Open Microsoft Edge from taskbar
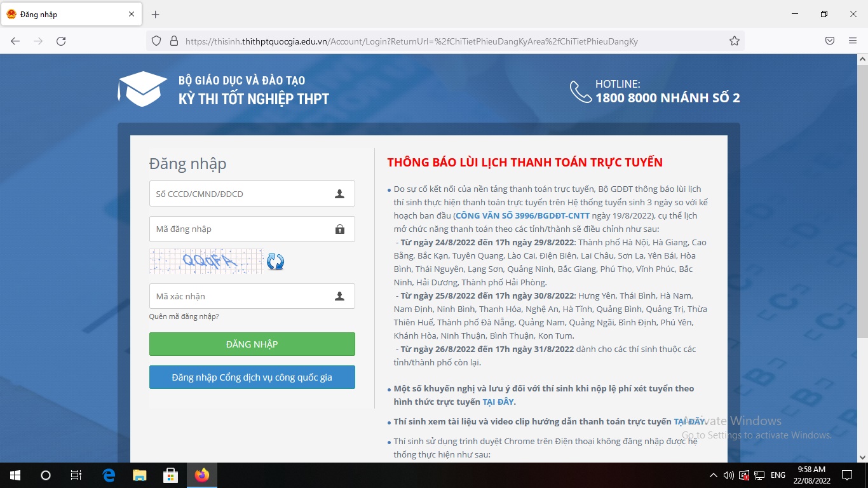The height and width of the screenshot is (488, 868). click(109, 475)
